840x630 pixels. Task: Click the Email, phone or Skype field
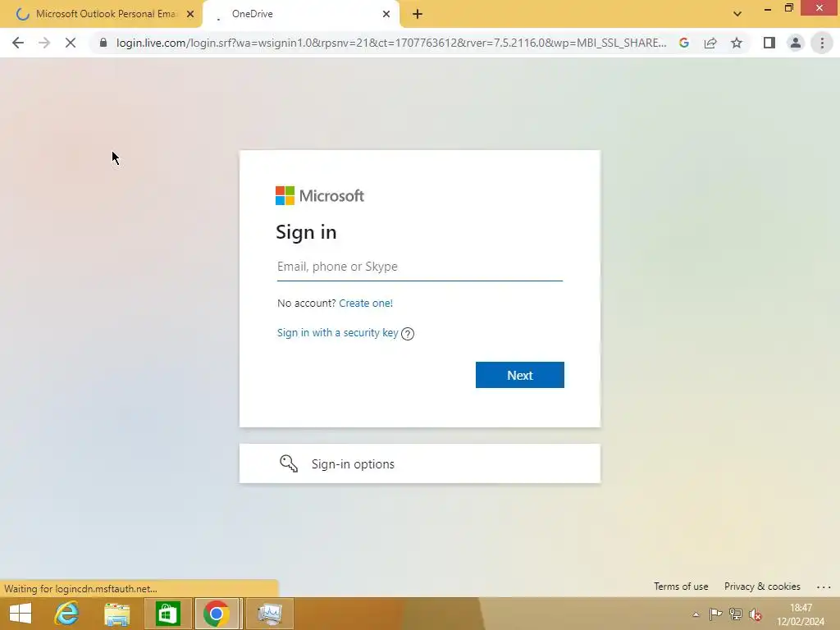click(419, 267)
